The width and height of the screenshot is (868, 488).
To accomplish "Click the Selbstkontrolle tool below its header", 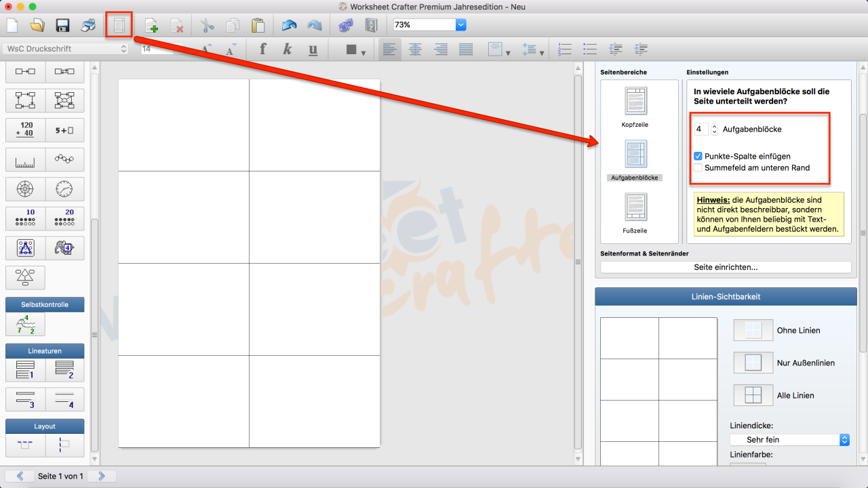I will [25, 324].
